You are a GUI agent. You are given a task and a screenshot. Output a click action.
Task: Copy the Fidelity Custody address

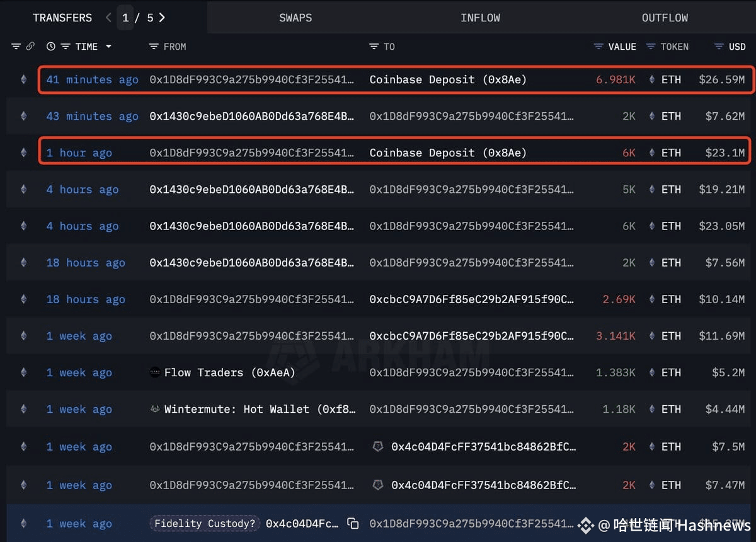point(353,524)
